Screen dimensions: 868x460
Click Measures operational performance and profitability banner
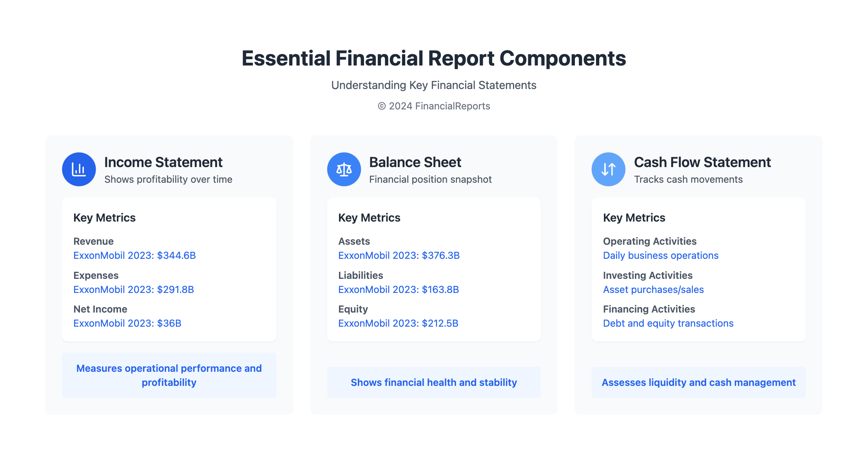point(169,375)
